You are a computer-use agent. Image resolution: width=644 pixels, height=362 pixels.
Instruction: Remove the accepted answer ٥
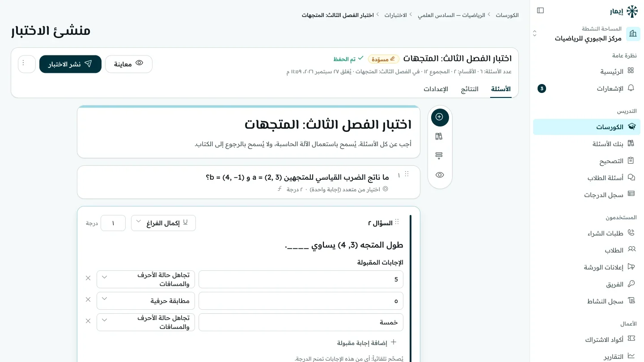(88, 299)
